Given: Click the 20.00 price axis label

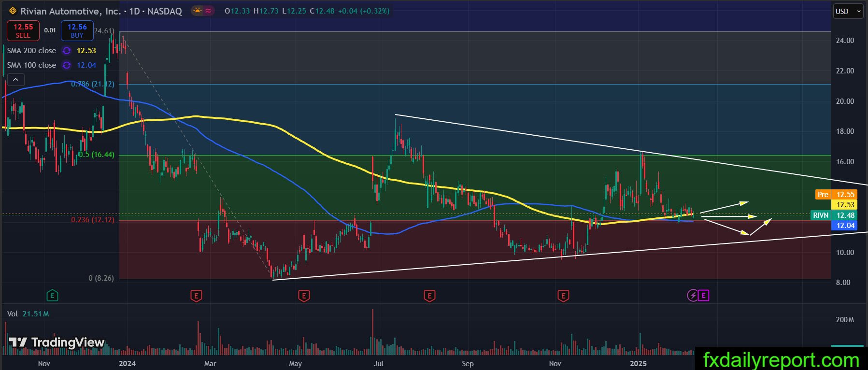Looking at the screenshot, I should (845, 101).
